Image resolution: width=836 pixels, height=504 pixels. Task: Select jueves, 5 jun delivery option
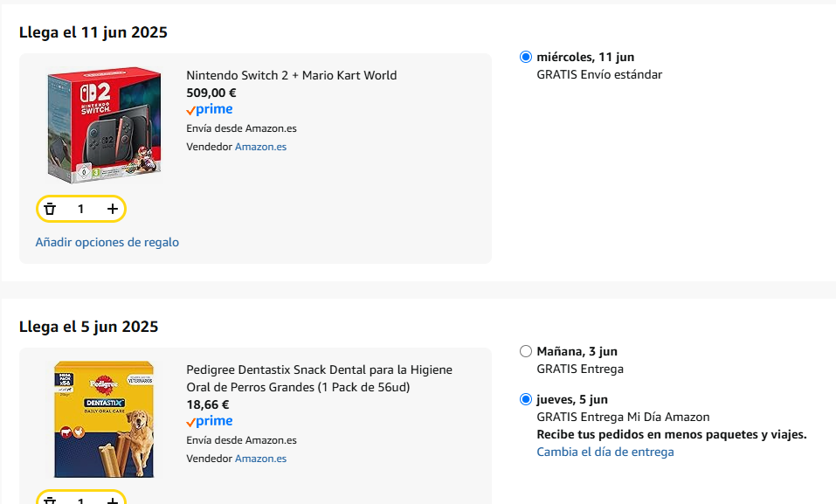tap(526, 399)
